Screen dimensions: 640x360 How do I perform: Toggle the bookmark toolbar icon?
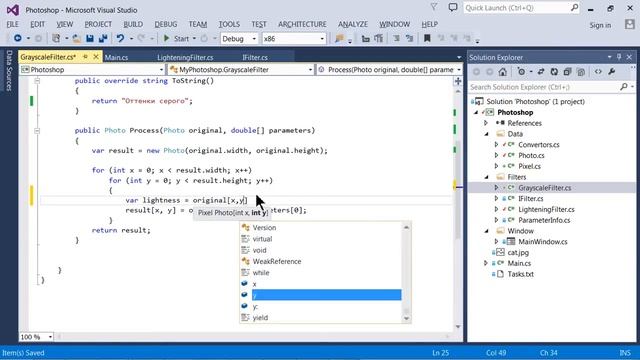(427, 38)
